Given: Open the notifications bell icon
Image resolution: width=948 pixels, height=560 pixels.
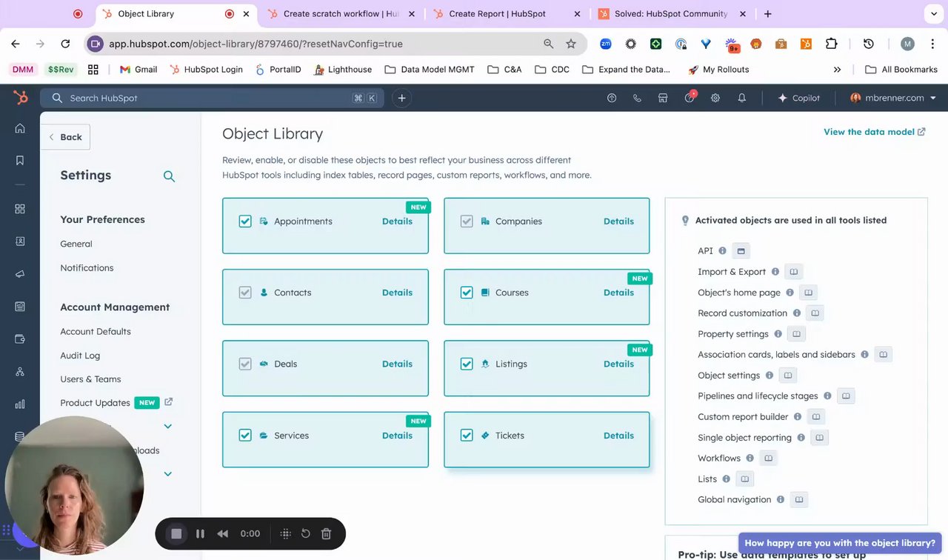Looking at the screenshot, I should tap(741, 98).
